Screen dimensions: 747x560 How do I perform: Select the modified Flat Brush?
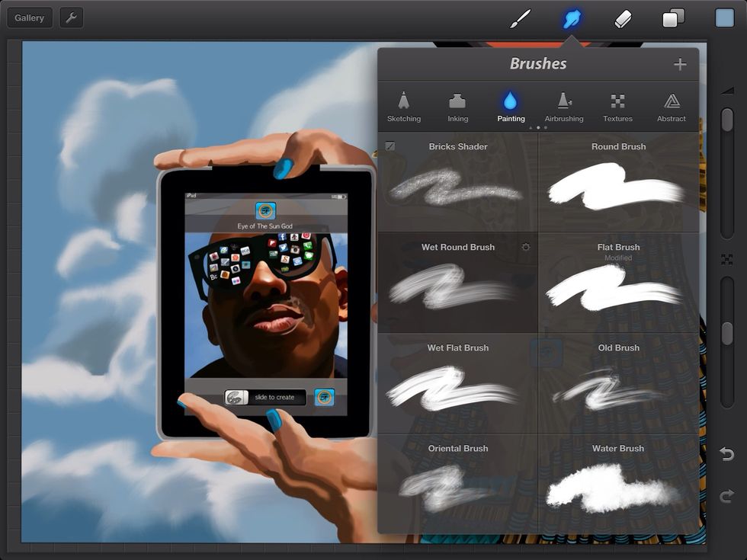click(x=618, y=286)
